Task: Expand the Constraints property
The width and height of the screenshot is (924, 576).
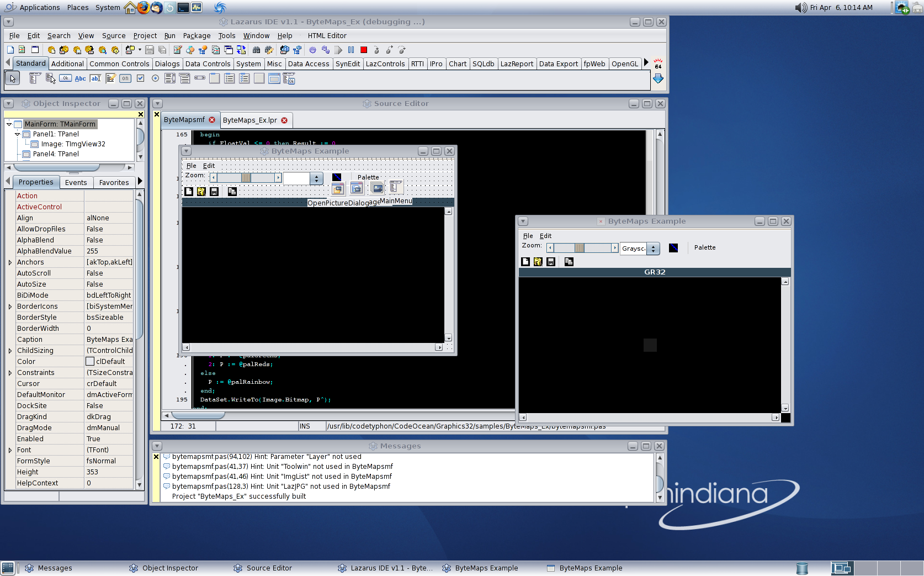Action: pos(10,373)
